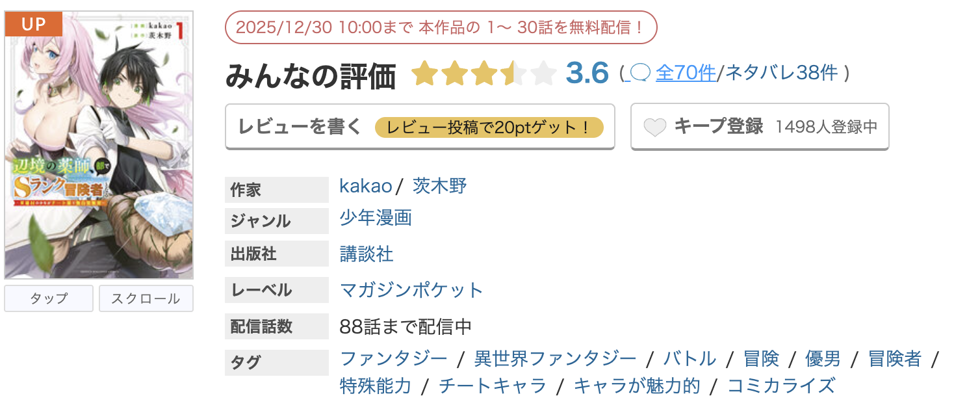Open publisher 講談社 link
980x420 pixels.
[367, 254]
